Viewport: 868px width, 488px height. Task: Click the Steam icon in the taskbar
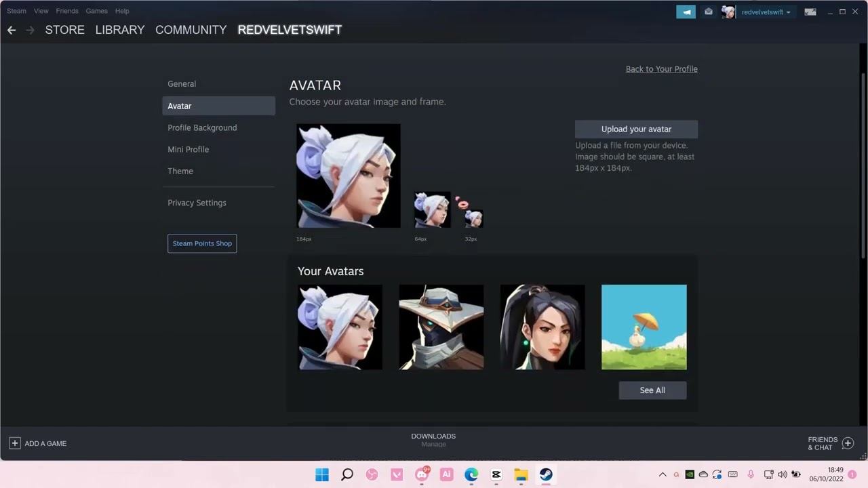point(546,474)
